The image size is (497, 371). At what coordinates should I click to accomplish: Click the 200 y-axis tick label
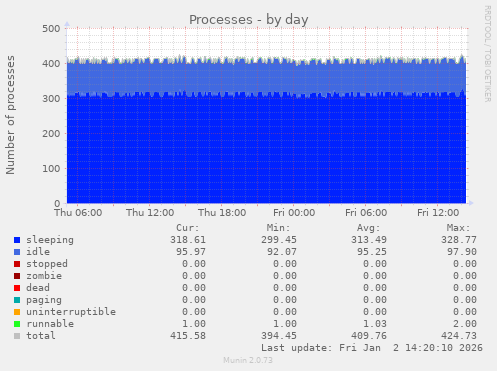(x=51, y=134)
